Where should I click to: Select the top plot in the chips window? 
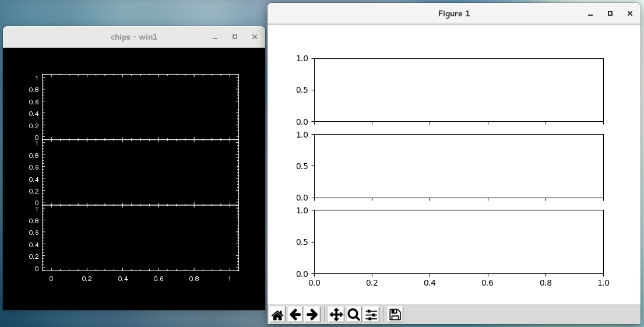click(140, 106)
